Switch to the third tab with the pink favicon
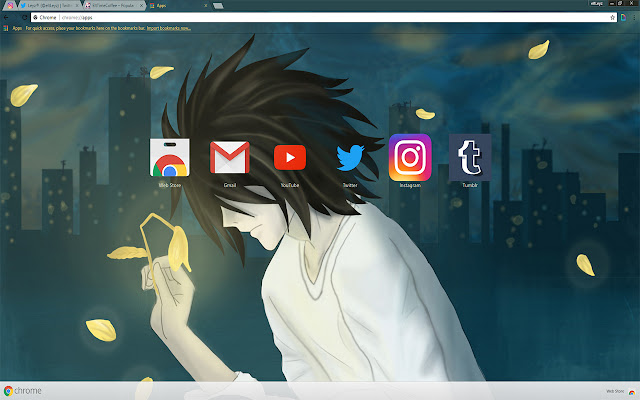 tap(113, 6)
